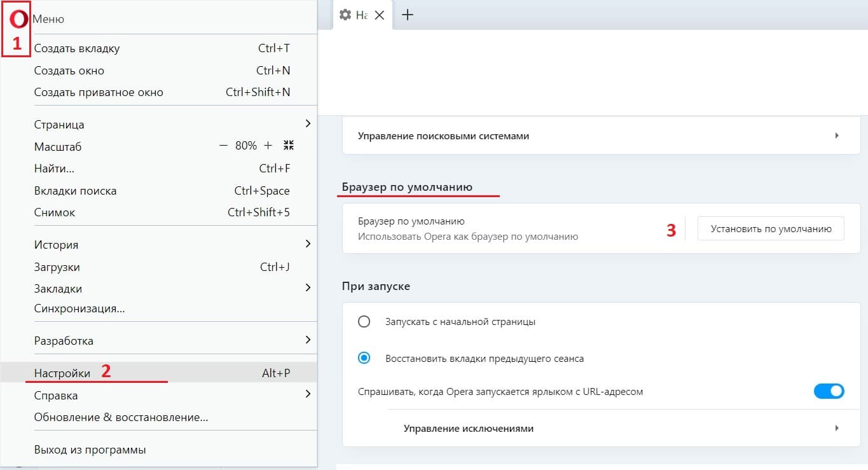
Task: Click the zoom out minus icon
Action: click(x=223, y=146)
